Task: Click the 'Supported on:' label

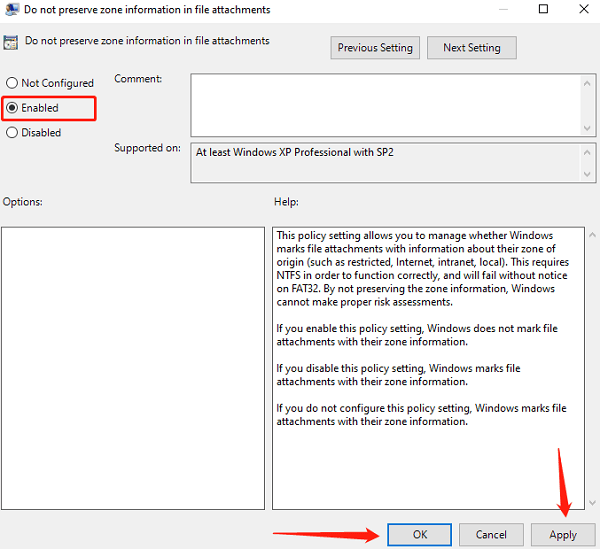Action: click(147, 148)
